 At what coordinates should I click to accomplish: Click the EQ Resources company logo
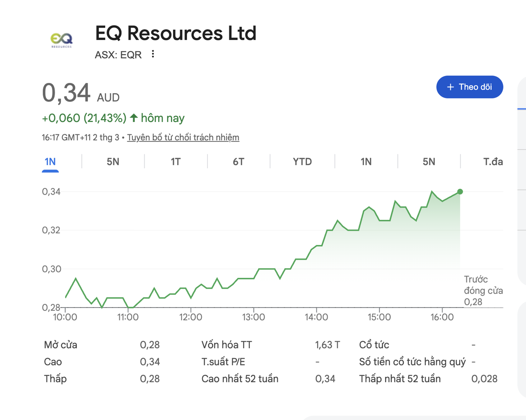click(62, 40)
